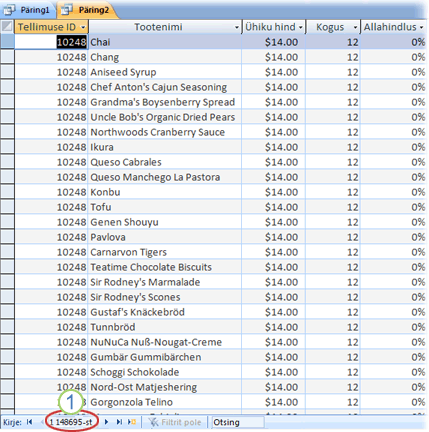Create a new blank record icon
Image resolution: width=429 pixels, height=432 pixels.
(132, 422)
